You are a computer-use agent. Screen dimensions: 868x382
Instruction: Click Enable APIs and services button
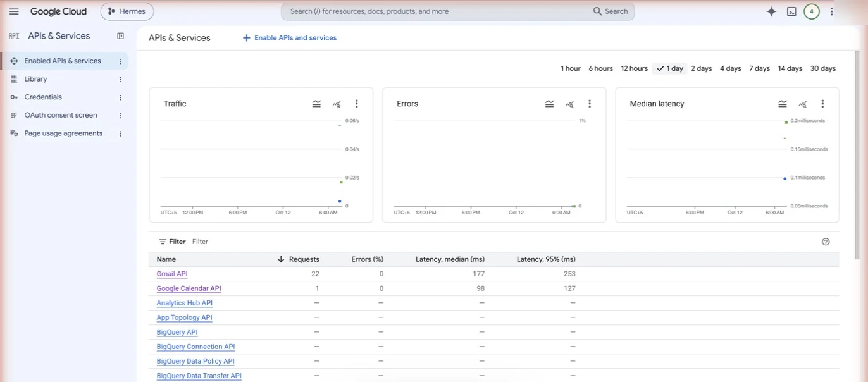click(290, 38)
